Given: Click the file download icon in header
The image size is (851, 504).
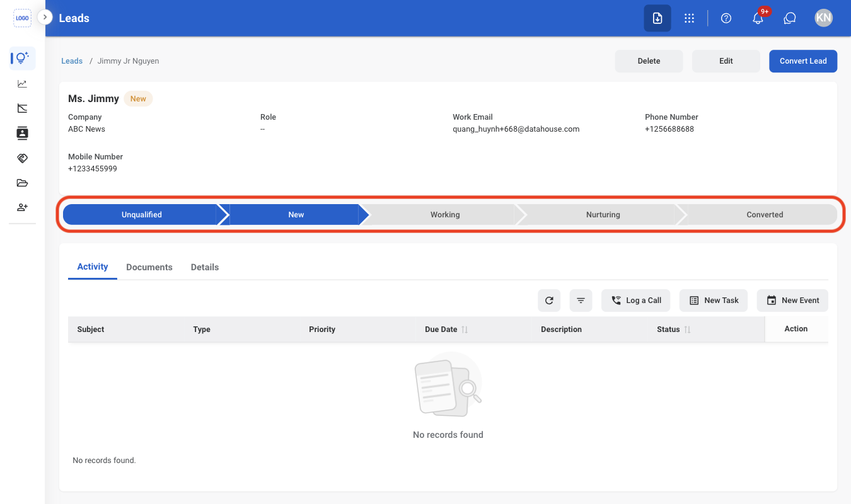Looking at the screenshot, I should coord(657,18).
